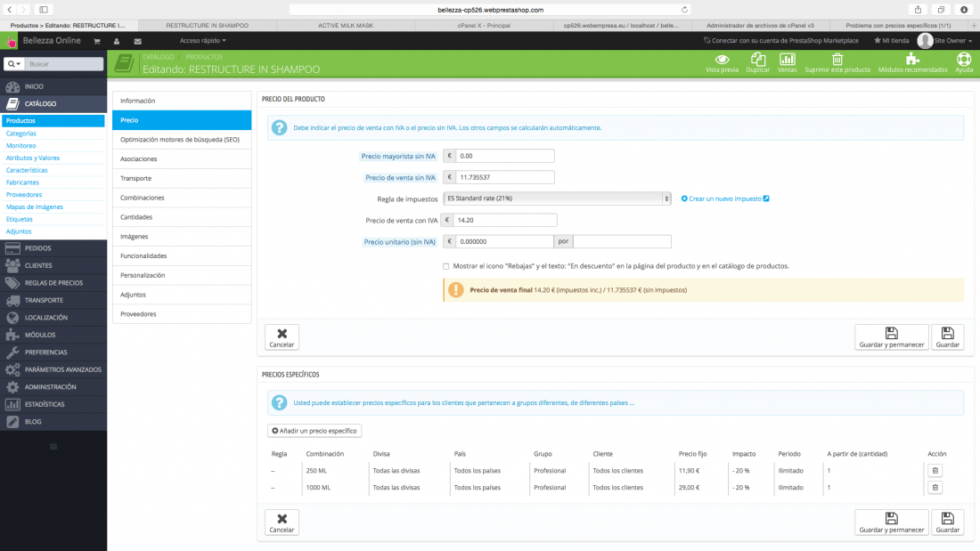Click the Precio de venta sin IVA field
980x551 pixels.
(x=505, y=177)
